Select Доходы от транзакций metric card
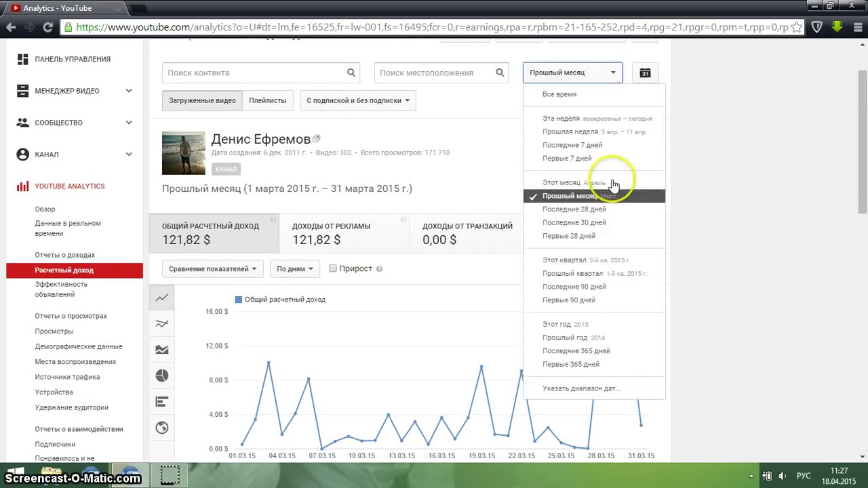Viewport: 868px width, 488px height. click(x=467, y=233)
